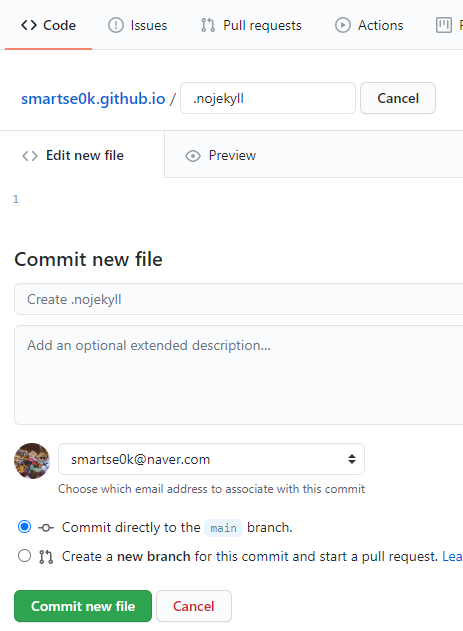Select Commit directly to main branch radio
The height and width of the screenshot is (631, 463).
25,527
